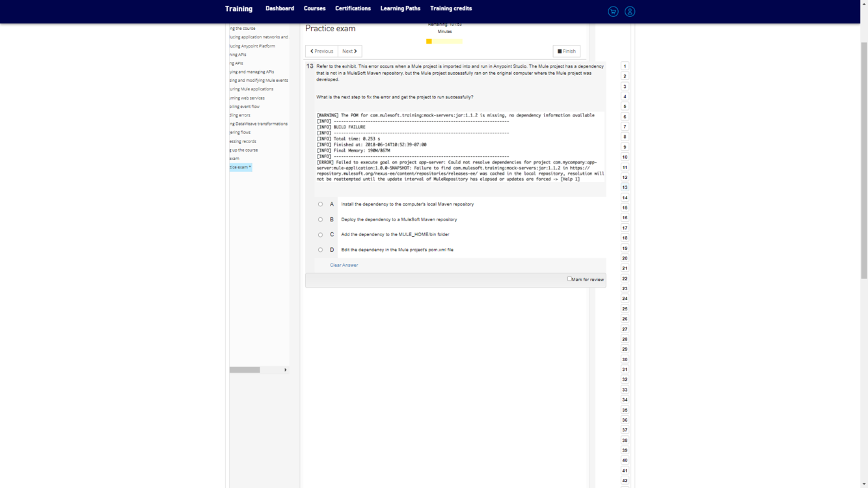Open 'Triggering flows' module in sidebar
868x488 pixels.
click(x=240, y=132)
